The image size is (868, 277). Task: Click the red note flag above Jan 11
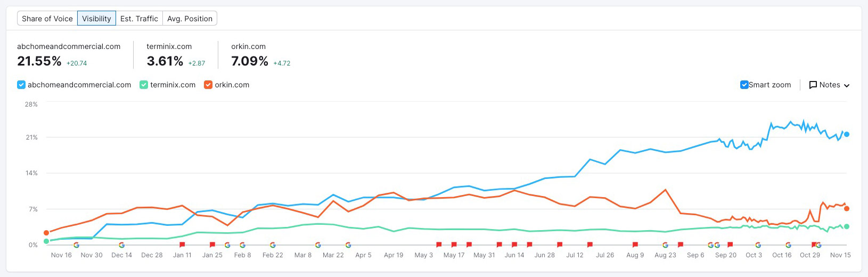(x=182, y=245)
